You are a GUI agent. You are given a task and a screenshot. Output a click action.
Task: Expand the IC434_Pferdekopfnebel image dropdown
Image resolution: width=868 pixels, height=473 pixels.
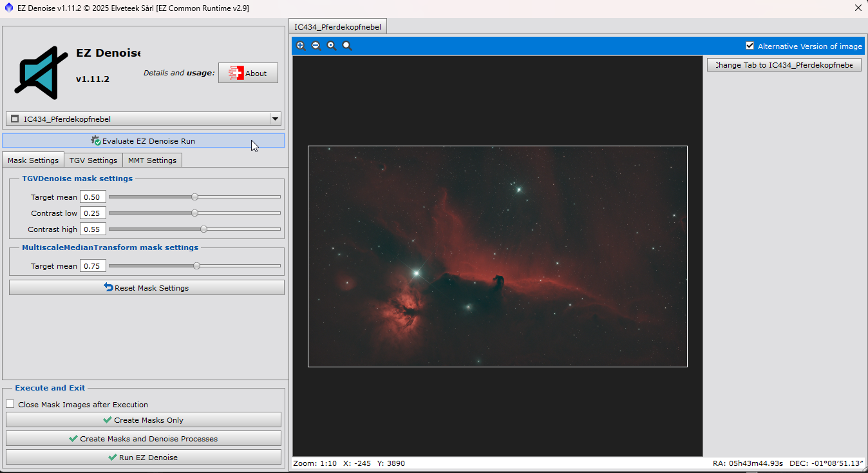click(x=275, y=119)
